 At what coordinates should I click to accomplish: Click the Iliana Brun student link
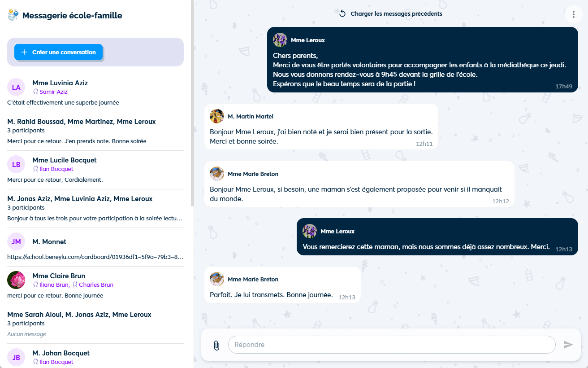point(54,285)
